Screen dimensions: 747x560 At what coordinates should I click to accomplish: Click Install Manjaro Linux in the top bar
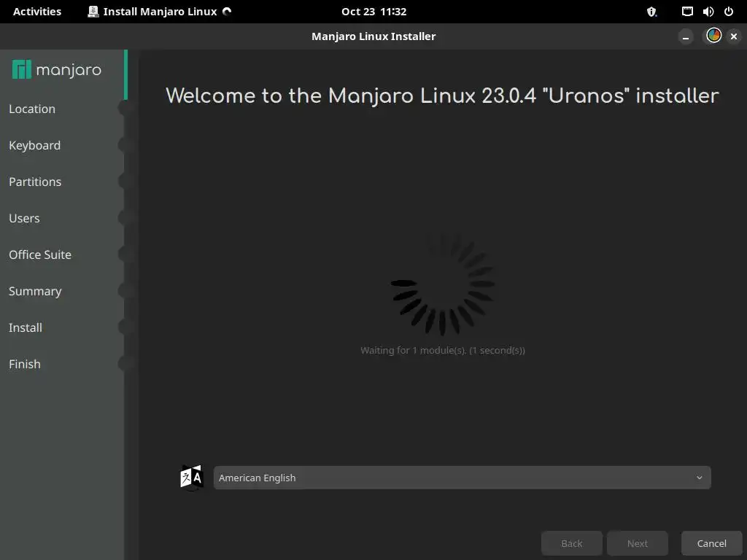(160, 12)
